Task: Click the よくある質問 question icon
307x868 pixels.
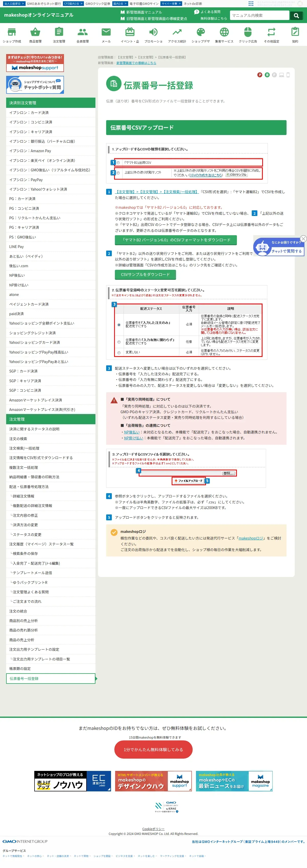Action: (196, 12)
